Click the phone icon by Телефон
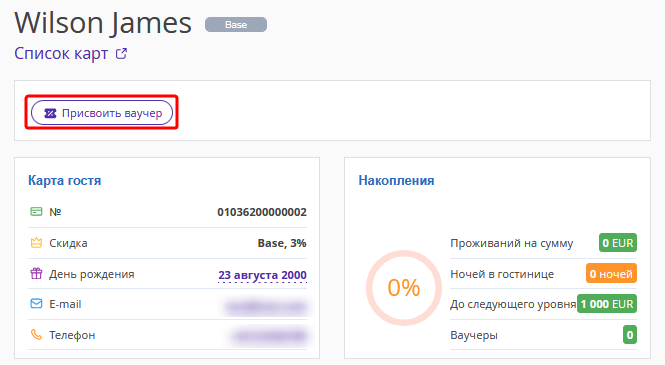The height and width of the screenshot is (365, 665). (36, 334)
